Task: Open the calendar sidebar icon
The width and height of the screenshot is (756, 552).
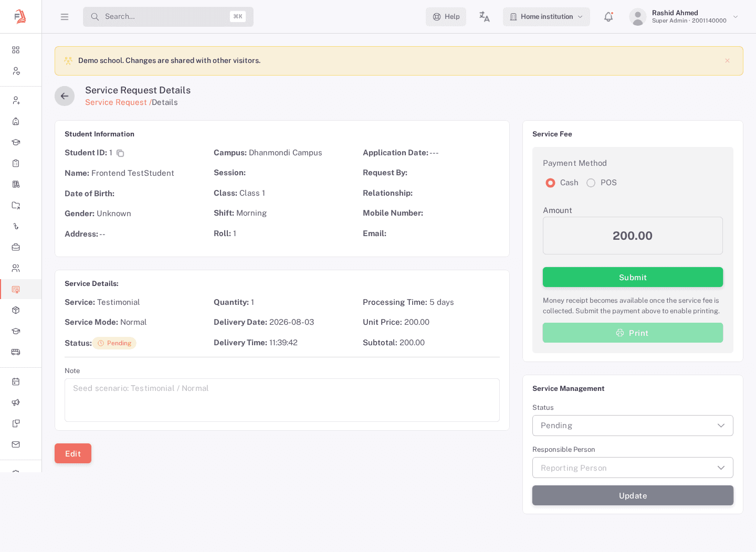Action: [16, 381]
